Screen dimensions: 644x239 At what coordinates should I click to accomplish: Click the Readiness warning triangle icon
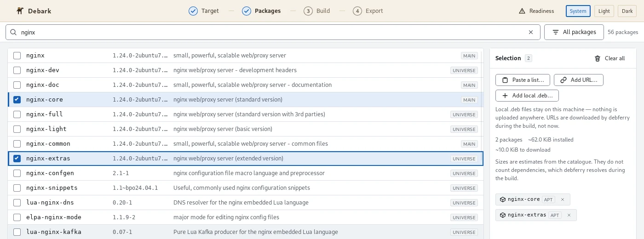point(522,11)
